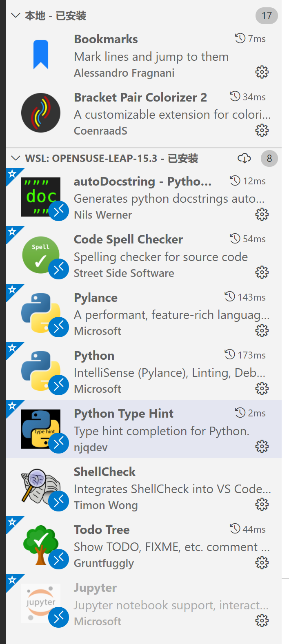This screenshot has height=644, width=289.
Task: Collapse the WSL: OPENSUSE-LEAP-15.3 section
Action: click(16, 158)
